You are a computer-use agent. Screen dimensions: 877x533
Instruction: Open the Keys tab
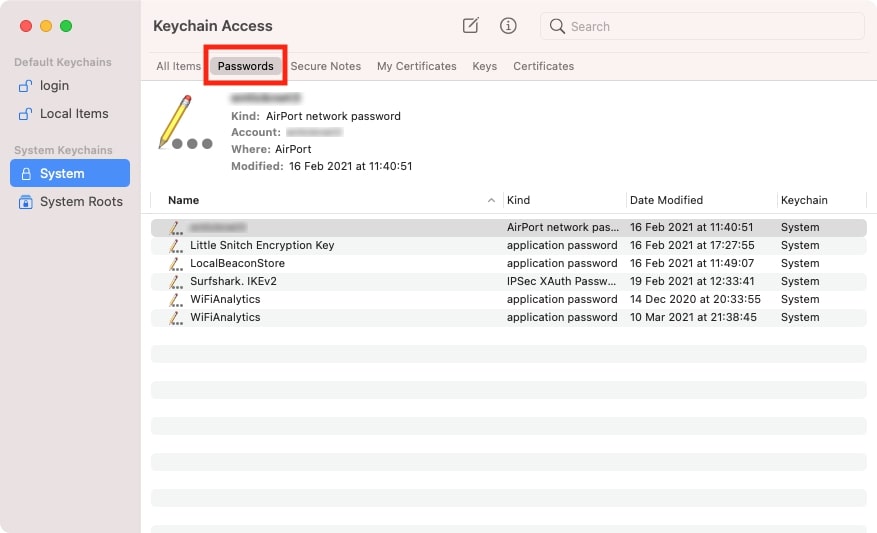(484, 66)
